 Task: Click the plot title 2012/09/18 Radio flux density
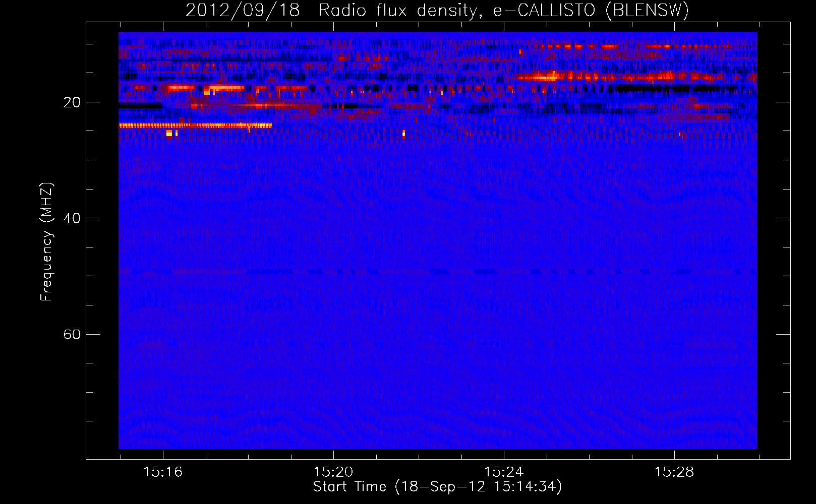pos(437,10)
